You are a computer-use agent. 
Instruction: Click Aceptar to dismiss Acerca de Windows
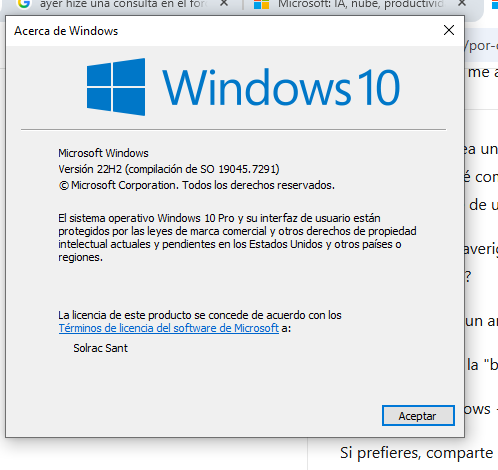[418, 416]
